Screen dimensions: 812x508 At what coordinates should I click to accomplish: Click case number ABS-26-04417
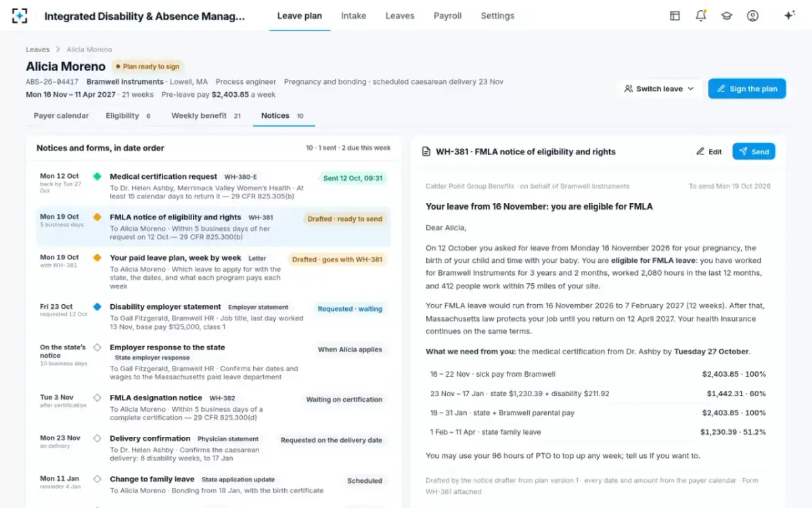[52, 82]
